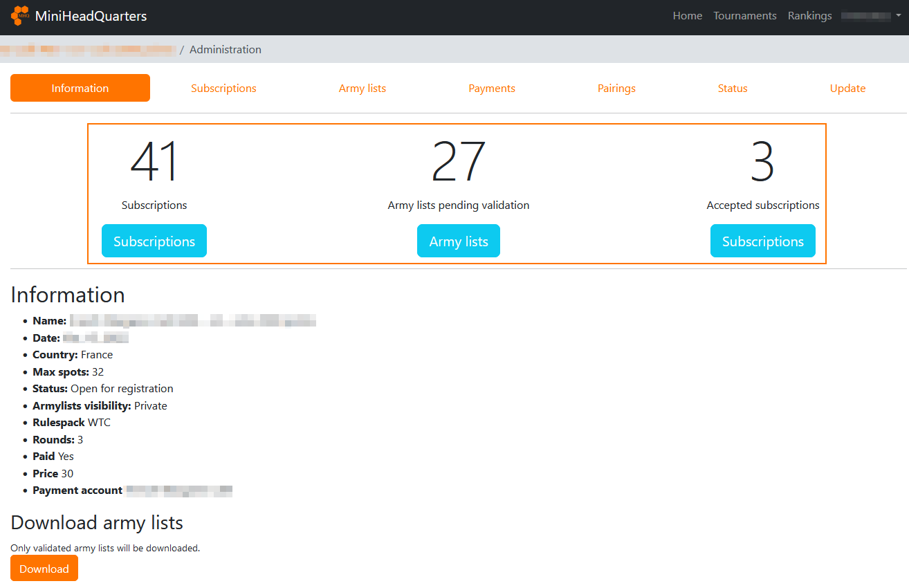The width and height of the screenshot is (909, 588).
Task: Go to the Home page
Action: (x=687, y=16)
